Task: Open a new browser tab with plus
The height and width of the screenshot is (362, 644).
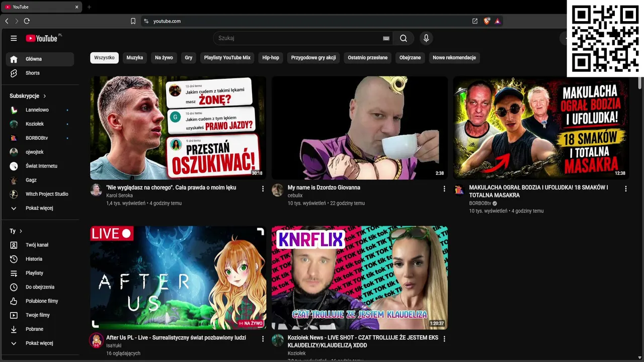Action: click(x=89, y=7)
